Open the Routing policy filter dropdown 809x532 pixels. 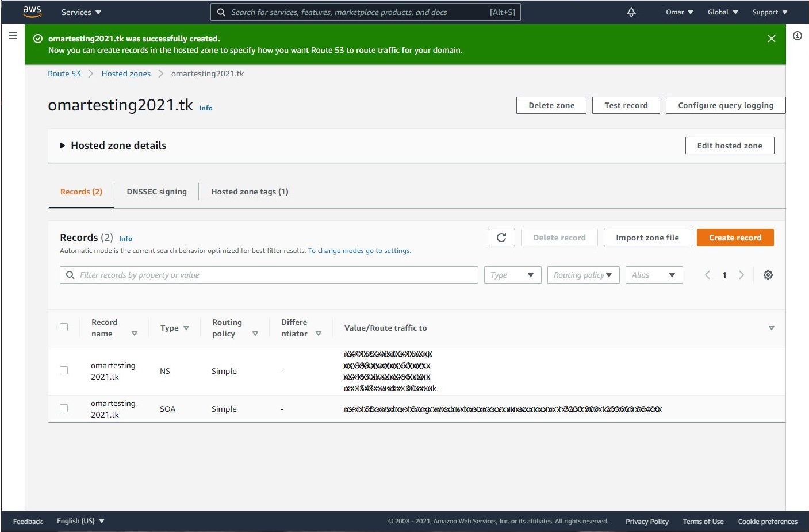pyautogui.click(x=584, y=275)
